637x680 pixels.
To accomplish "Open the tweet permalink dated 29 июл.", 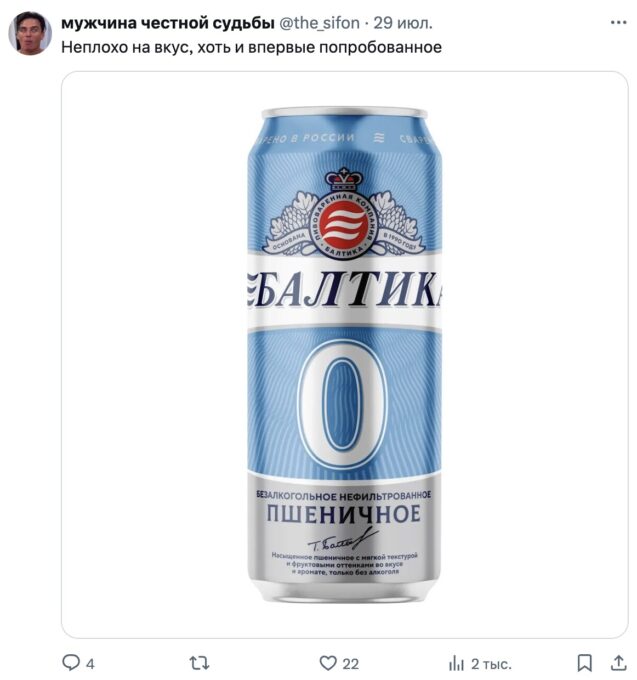I will point(403,23).
